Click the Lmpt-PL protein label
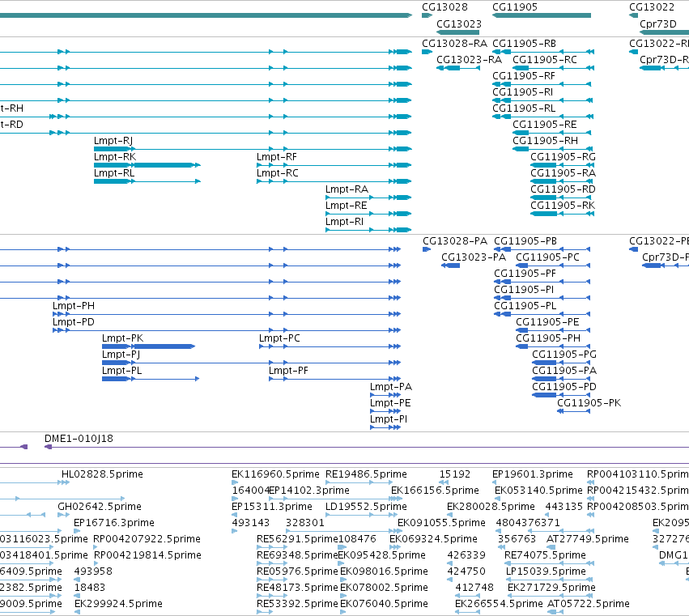The image size is (689, 616). 121,372
